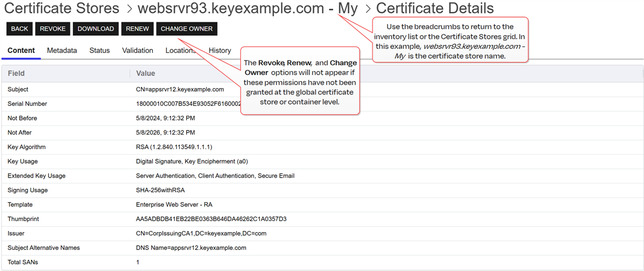
Task: Select the Content tab
Action: (21, 51)
